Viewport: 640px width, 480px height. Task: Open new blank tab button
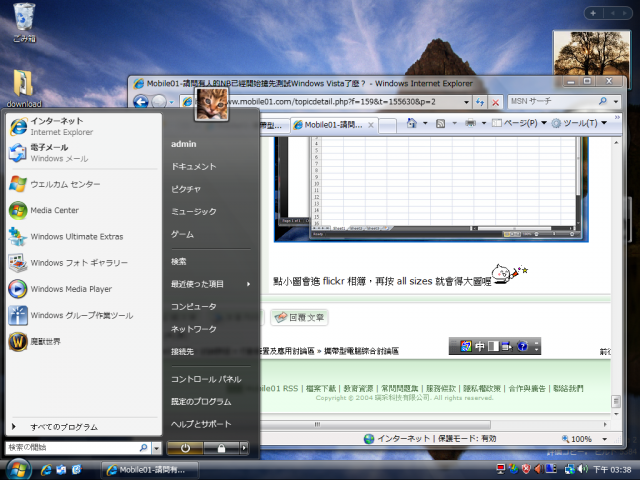pos(387,125)
